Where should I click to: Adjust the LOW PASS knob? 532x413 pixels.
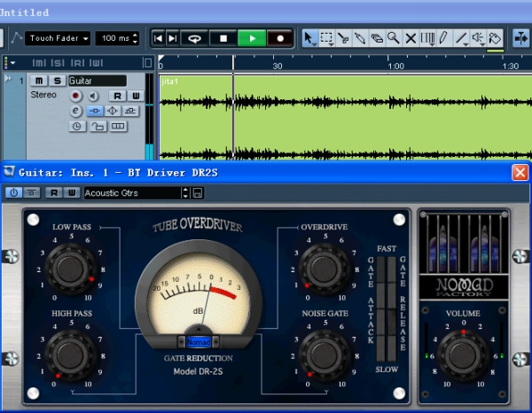click(x=70, y=269)
